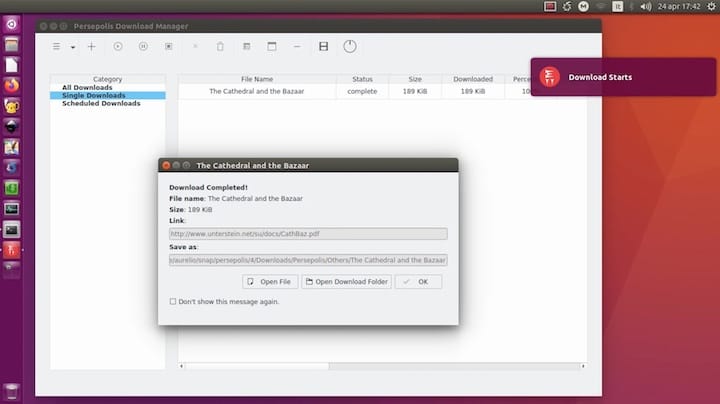Click the Save as path field
This screenshot has height=404, width=720.
click(x=308, y=260)
